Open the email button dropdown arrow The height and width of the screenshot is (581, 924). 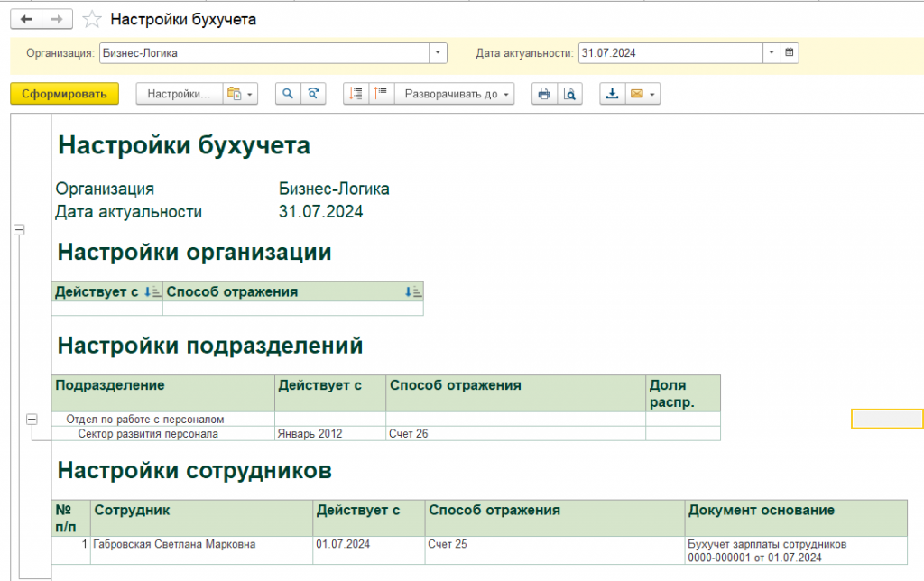[652, 95]
